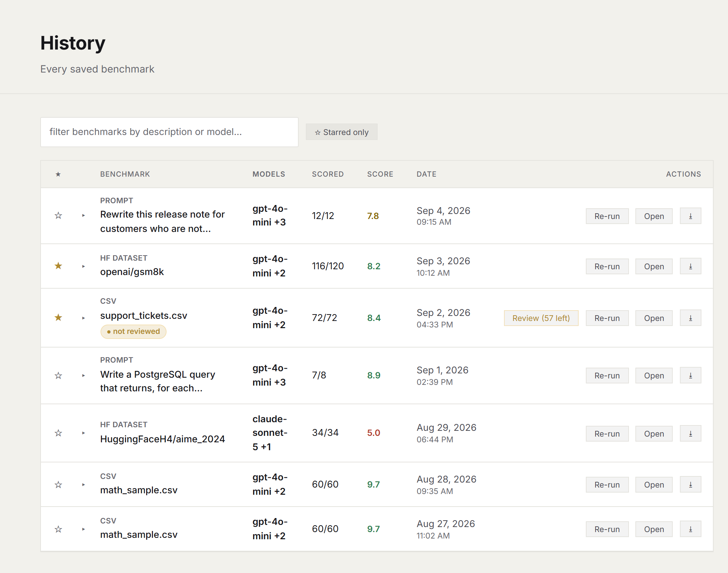Unstar the support_tickets.csv benchmark

click(58, 318)
